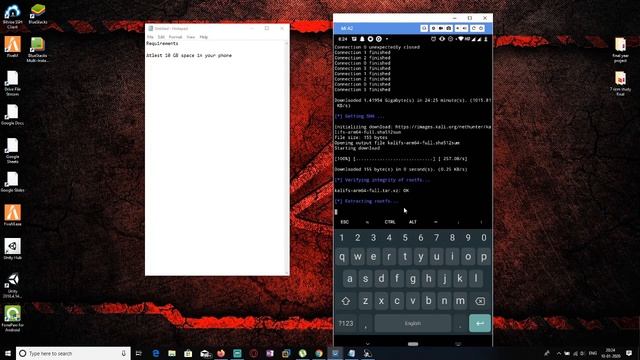Tap the number 0 key
This screenshot has height=360, width=640.
click(x=484, y=238)
